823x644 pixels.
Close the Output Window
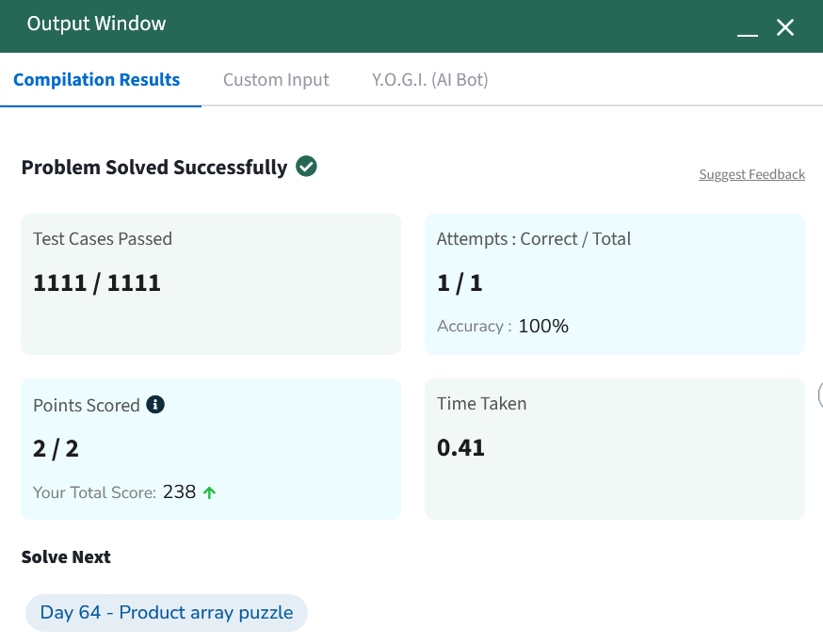785,27
